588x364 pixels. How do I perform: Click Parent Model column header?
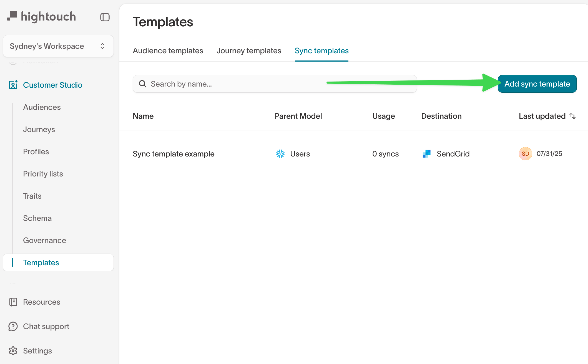coord(298,116)
